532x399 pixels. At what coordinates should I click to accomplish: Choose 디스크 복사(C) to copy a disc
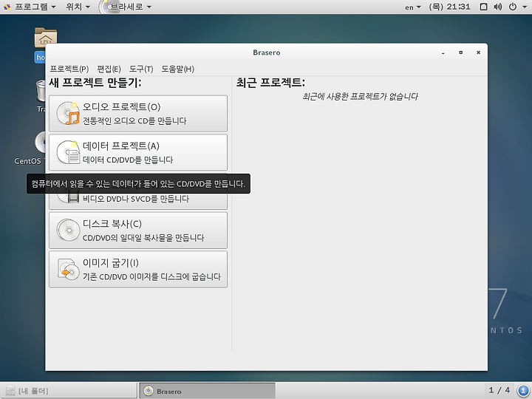point(138,231)
